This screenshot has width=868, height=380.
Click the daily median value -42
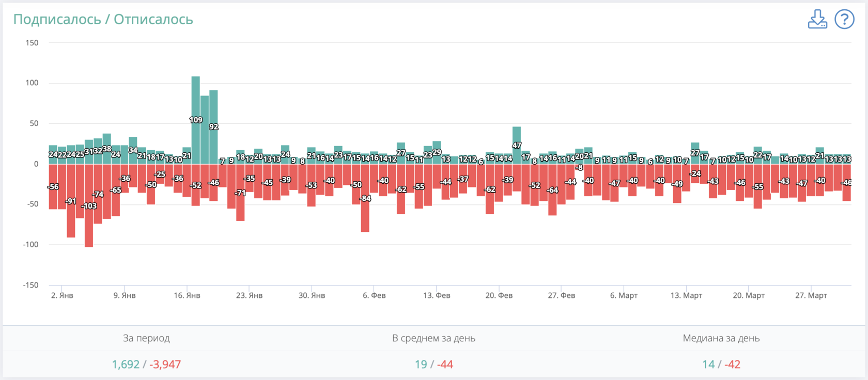coord(733,365)
